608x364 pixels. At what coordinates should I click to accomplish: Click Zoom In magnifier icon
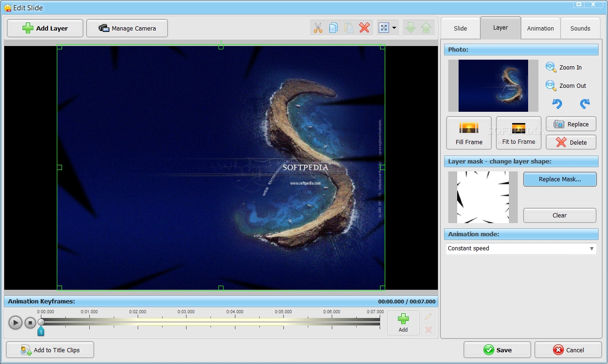(x=551, y=67)
